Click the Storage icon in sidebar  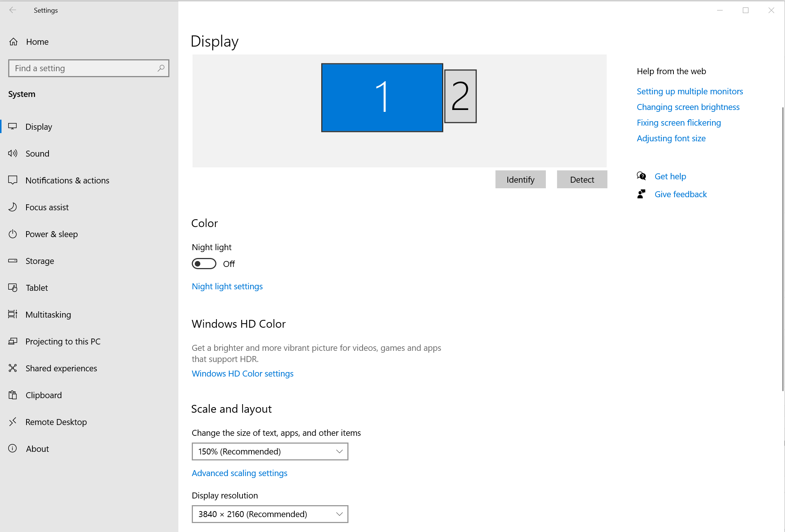click(x=14, y=261)
